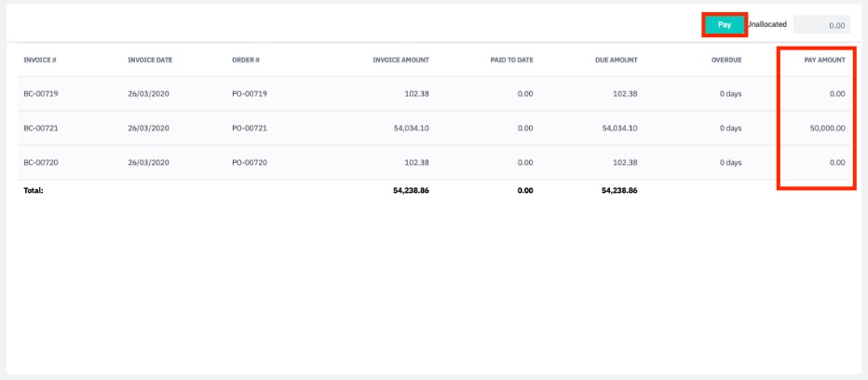Image resolution: width=868 pixels, height=380 pixels.
Task: Edit pay amount for invoice BC-00720
Action: coord(817,162)
